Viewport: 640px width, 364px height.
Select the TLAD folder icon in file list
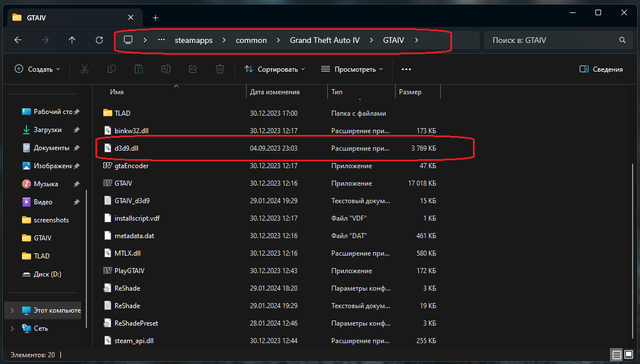tap(108, 113)
